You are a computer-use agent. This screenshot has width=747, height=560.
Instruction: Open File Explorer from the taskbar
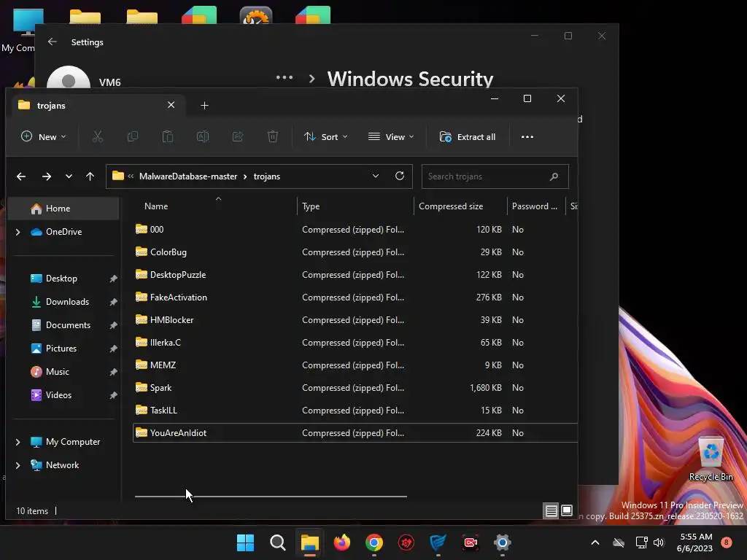click(x=309, y=542)
